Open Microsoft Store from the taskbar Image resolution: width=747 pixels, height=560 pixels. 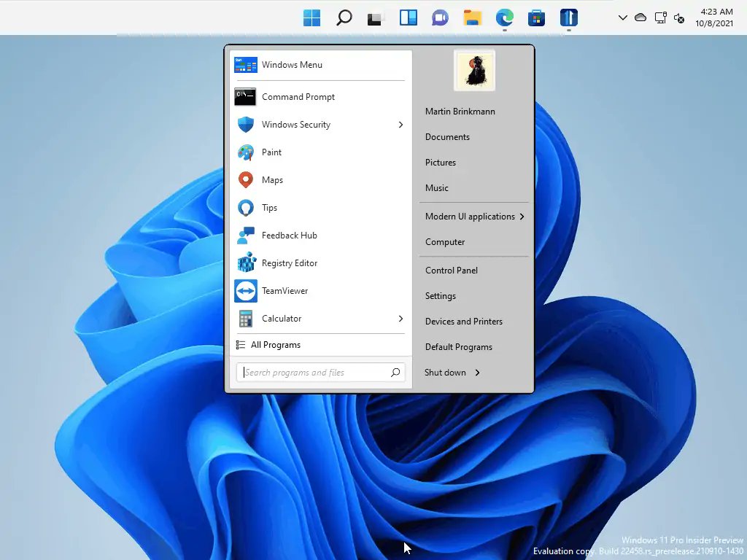[x=536, y=18]
